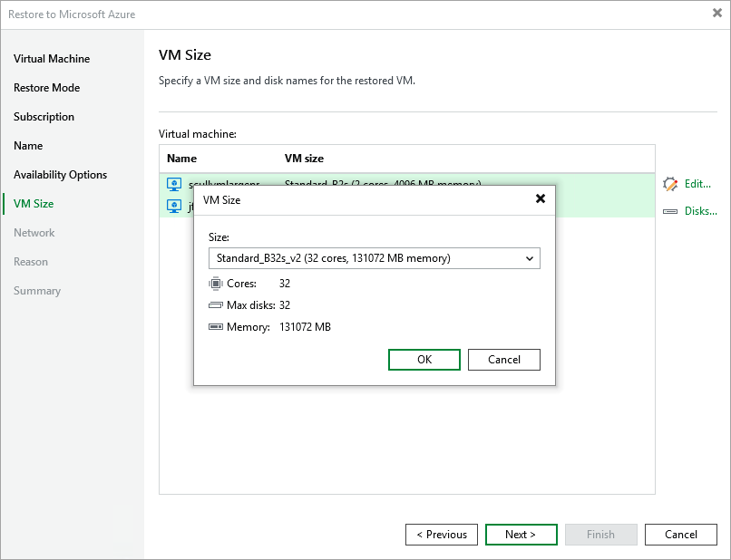Click the Cores chip icon
The width and height of the screenshot is (731, 560).
pos(215,284)
